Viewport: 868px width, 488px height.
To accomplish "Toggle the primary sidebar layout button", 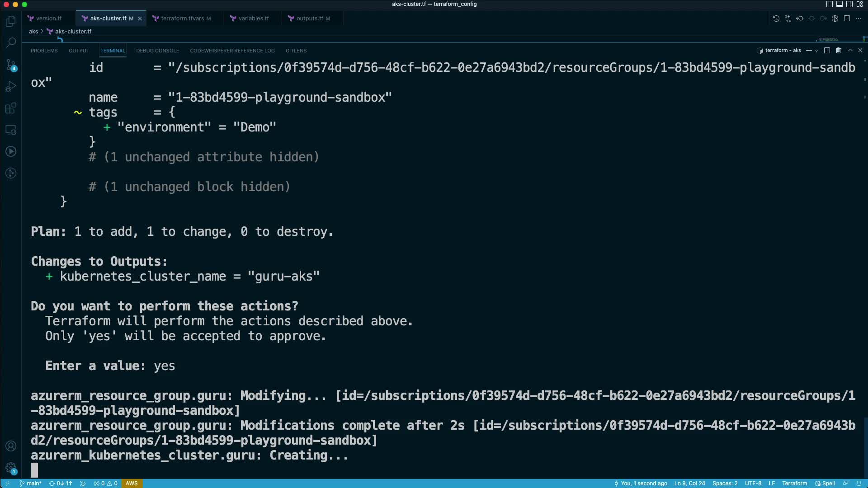I will (829, 4).
